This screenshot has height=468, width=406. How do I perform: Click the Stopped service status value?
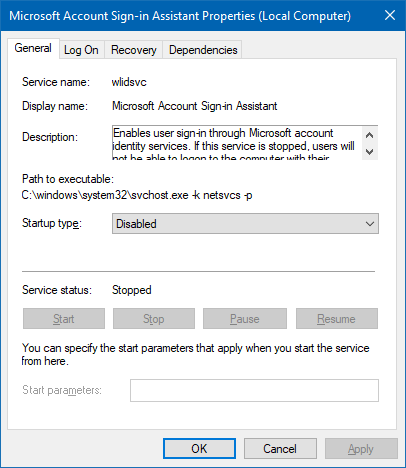pyautogui.click(x=132, y=290)
